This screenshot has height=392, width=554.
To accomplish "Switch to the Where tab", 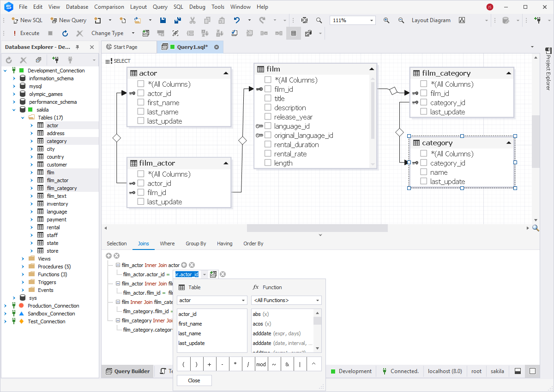I will pos(167,244).
